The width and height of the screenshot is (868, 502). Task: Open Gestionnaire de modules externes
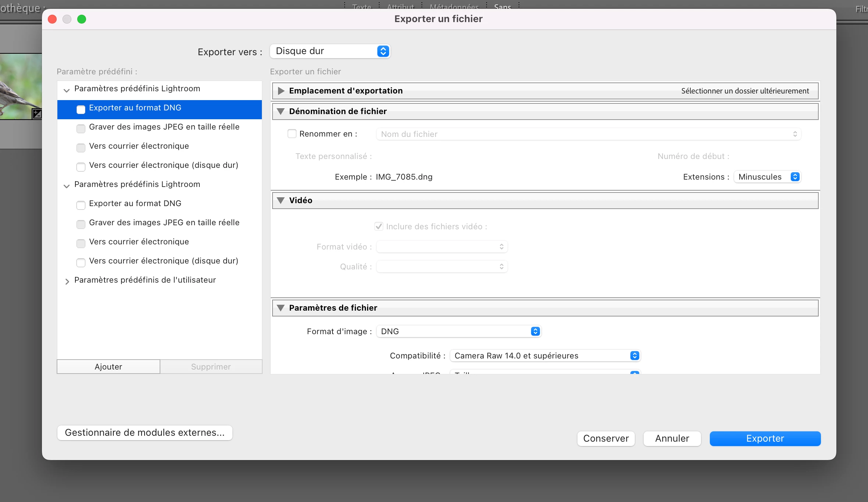point(145,432)
